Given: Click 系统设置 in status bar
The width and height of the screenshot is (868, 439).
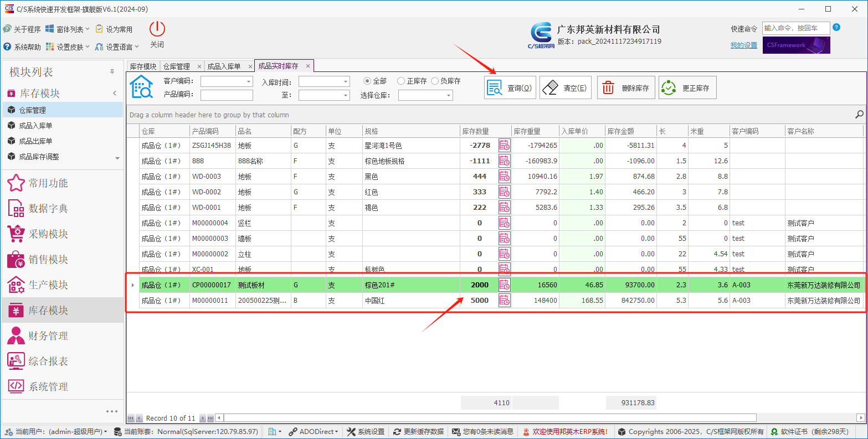Looking at the screenshot, I should pyautogui.click(x=366, y=432).
